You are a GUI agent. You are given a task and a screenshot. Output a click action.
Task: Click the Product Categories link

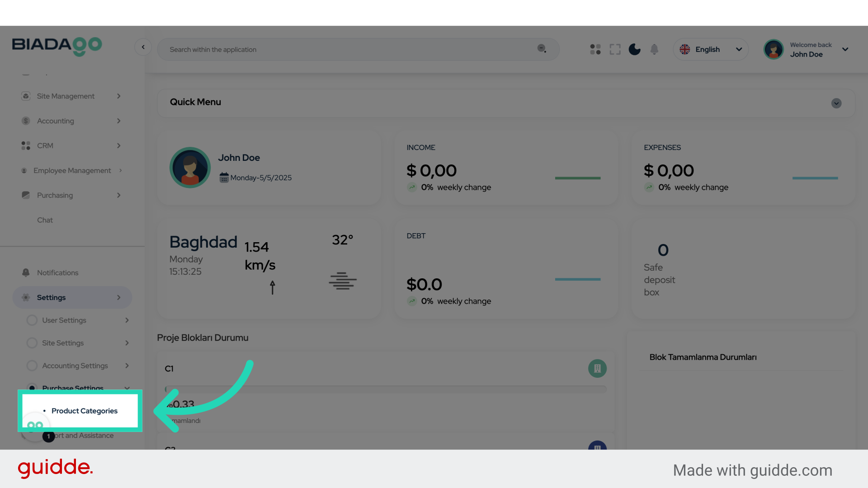[85, 411]
